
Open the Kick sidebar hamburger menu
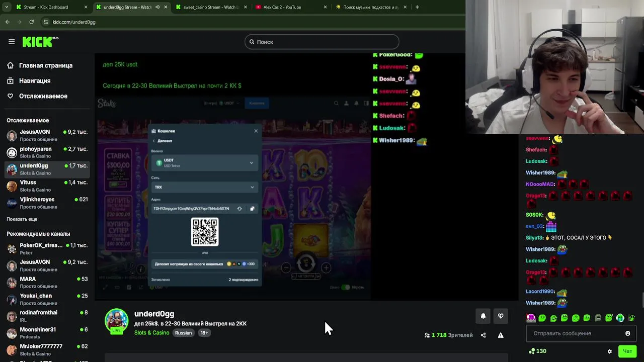click(x=12, y=42)
